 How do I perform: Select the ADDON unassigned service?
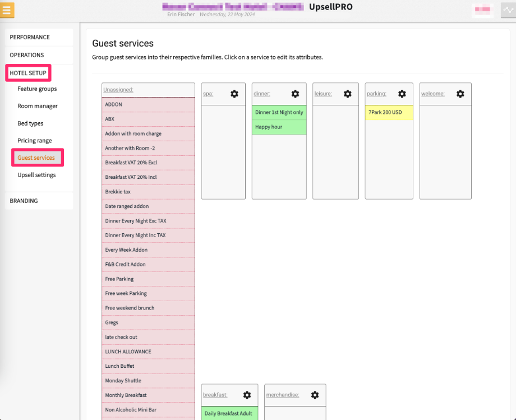tap(149, 105)
